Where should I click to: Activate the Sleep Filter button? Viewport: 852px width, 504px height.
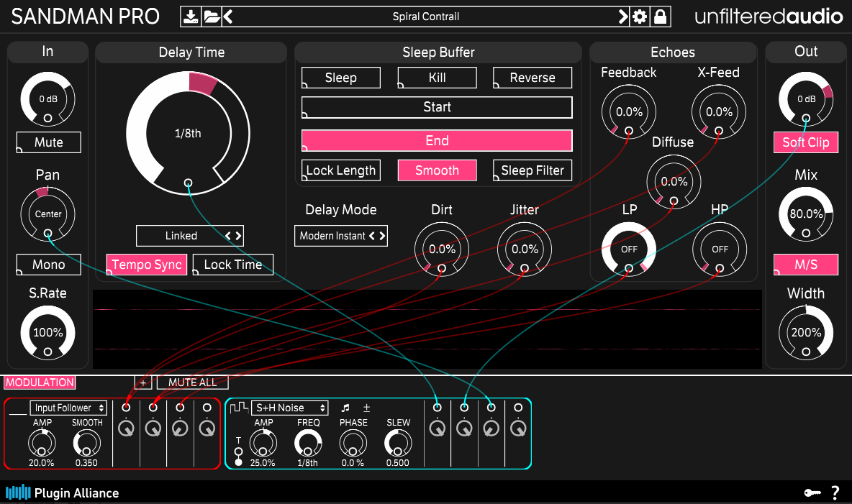coord(532,170)
